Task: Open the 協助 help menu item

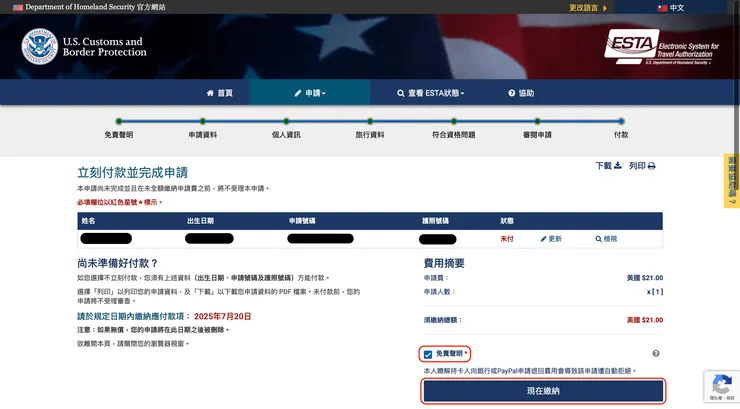Action: (x=521, y=93)
